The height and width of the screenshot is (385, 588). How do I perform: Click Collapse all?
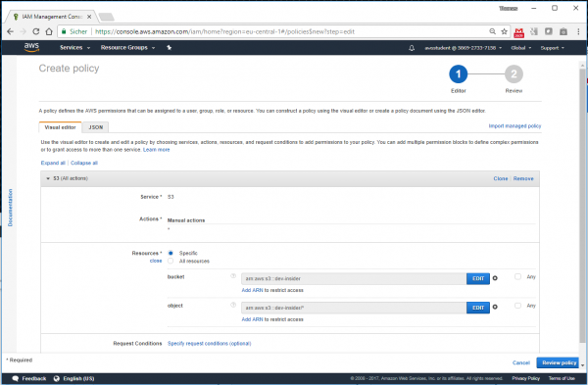pos(84,163)
